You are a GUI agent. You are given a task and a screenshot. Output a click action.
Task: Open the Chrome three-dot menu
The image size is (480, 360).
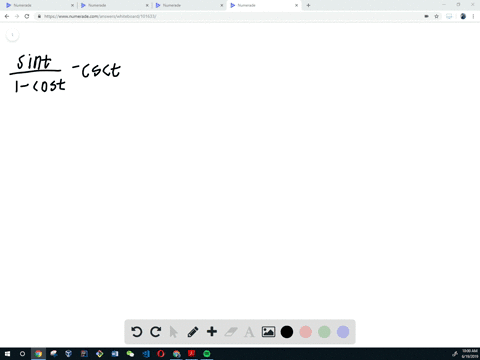click(x=473, y=16)
